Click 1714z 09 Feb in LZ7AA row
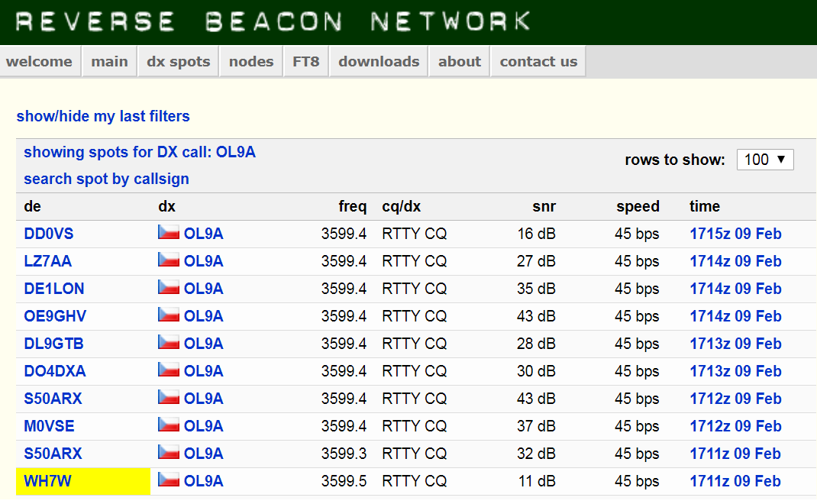 tap(735, 261)
